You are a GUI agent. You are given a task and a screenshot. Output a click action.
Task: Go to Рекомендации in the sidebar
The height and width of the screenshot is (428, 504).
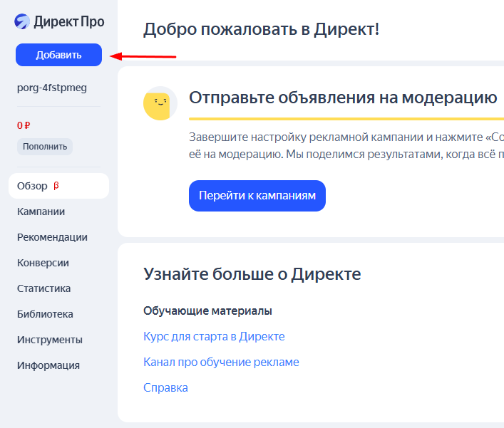[52, 237]
